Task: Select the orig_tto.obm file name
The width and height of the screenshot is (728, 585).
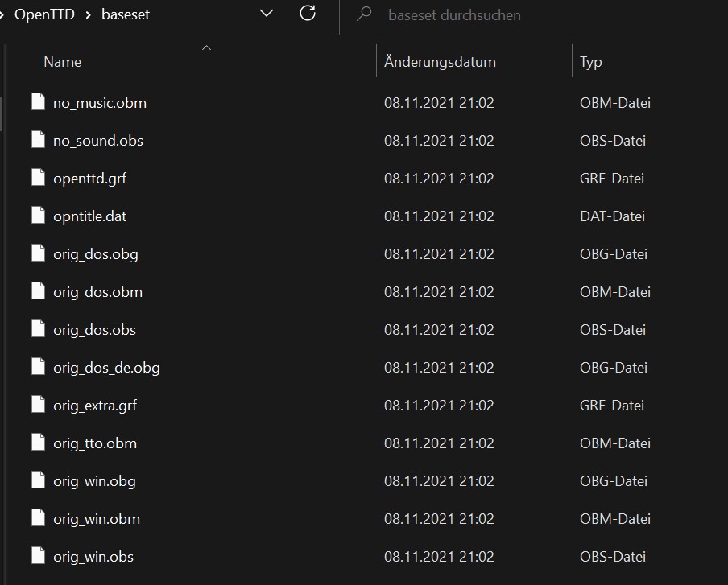Action: coord(95,443)
